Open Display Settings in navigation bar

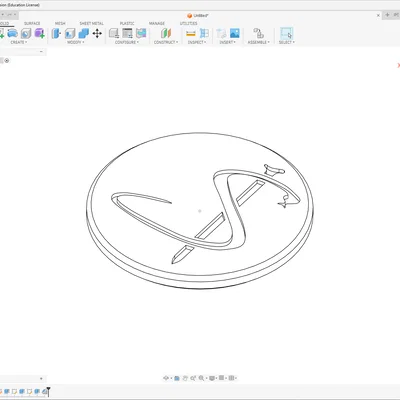[211, 378]
